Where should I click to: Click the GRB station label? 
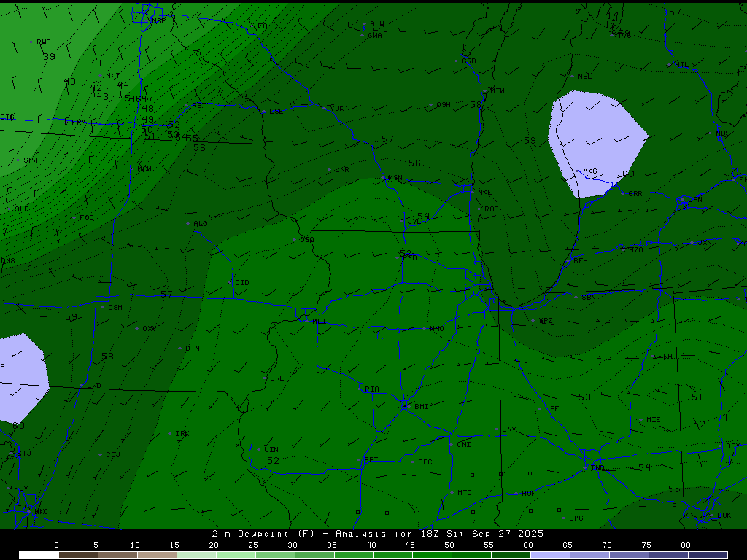click(469, 61)
